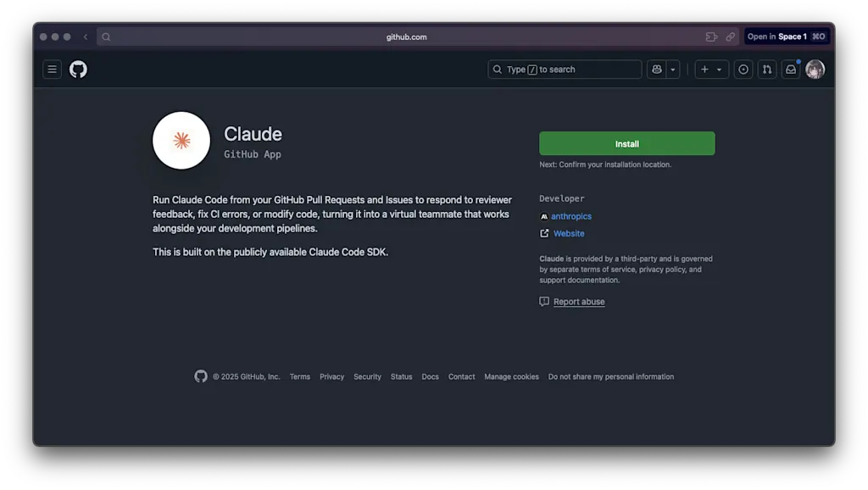The image size is (868, 490).
Task: Click Manage cookies in footer
Action: click(x=511, y=376)
